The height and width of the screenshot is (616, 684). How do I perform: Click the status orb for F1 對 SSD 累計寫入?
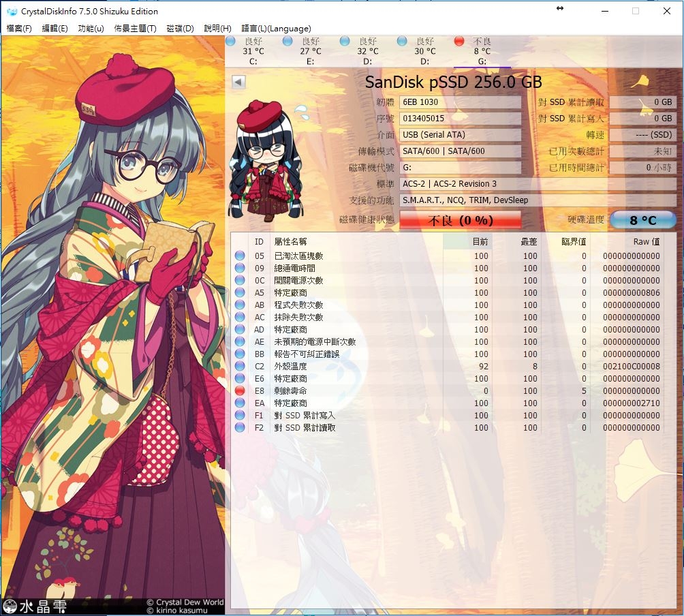(240, 415)
